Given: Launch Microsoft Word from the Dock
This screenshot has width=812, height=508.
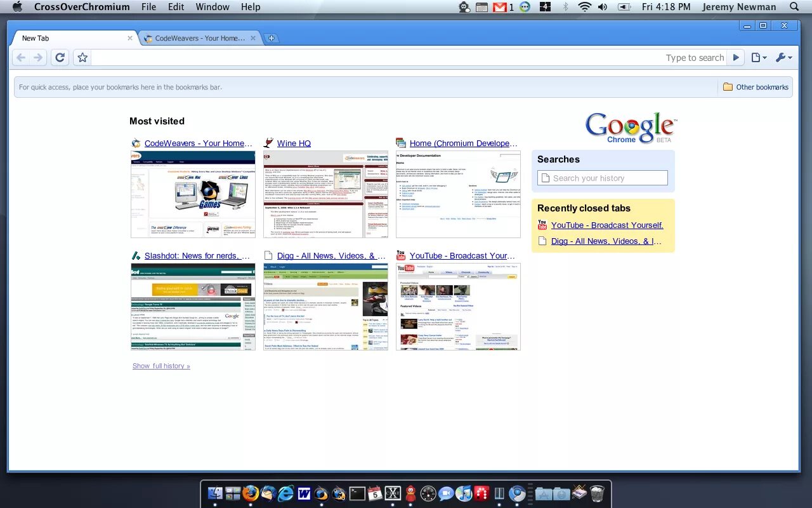Looking at the screenshot, I should click(x=304, y=493).
